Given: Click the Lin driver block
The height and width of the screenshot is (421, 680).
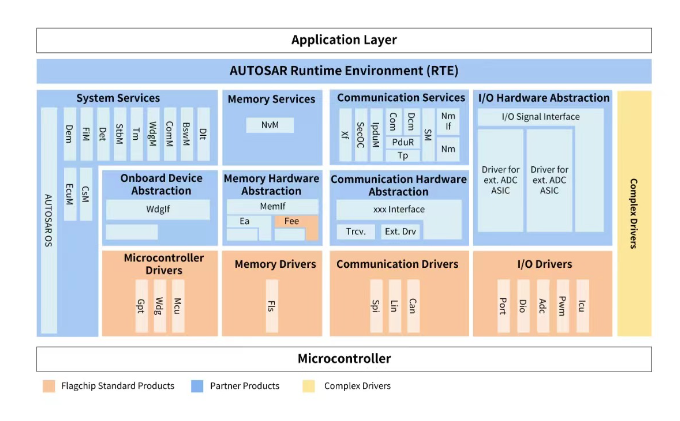Looking at the screenshot, I should (x=395, y=306).
